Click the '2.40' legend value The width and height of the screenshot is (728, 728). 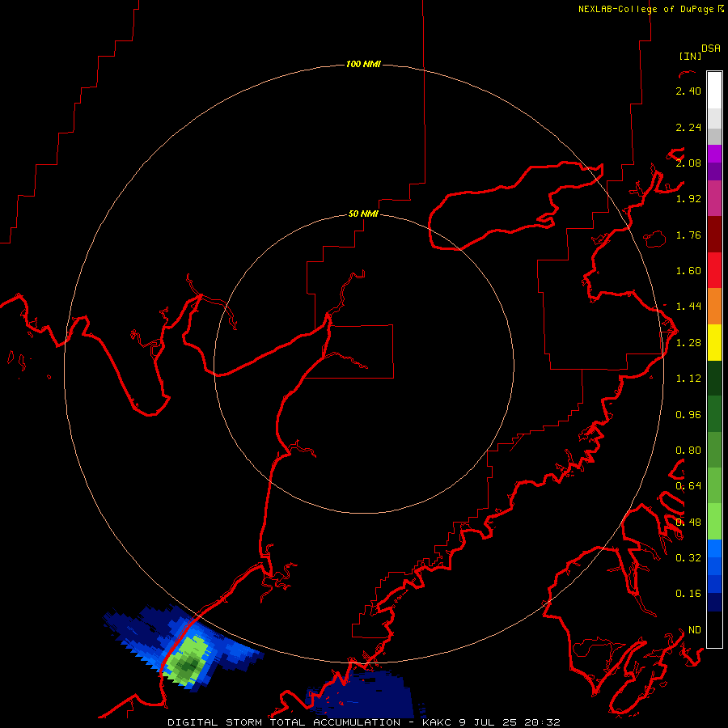[688, 91]
